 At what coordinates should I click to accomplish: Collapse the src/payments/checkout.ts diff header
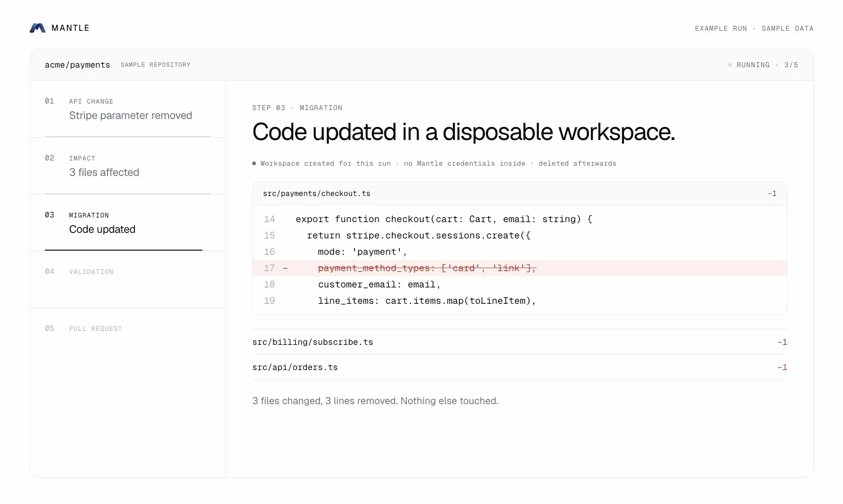[519, 194]
